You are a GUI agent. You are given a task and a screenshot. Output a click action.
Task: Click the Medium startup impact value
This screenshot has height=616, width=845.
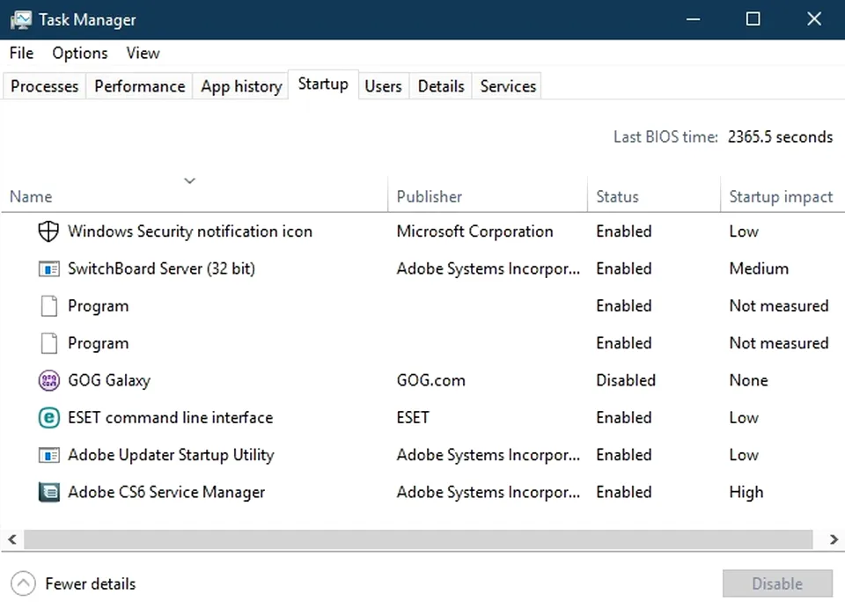pos(759,269)
